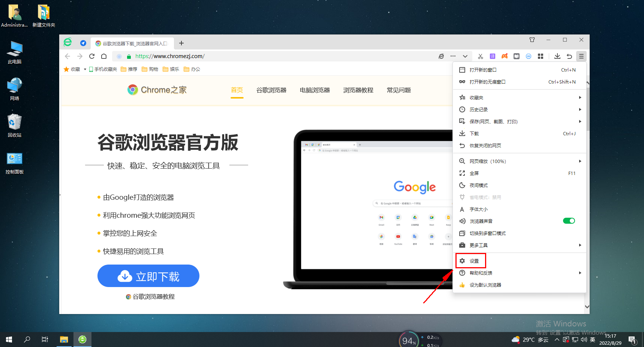Screen dimensions: 644x347
Task: Select the 谷歌浏览器下载 browser tab
Action: pyautogui.click(x=132, y=43)
